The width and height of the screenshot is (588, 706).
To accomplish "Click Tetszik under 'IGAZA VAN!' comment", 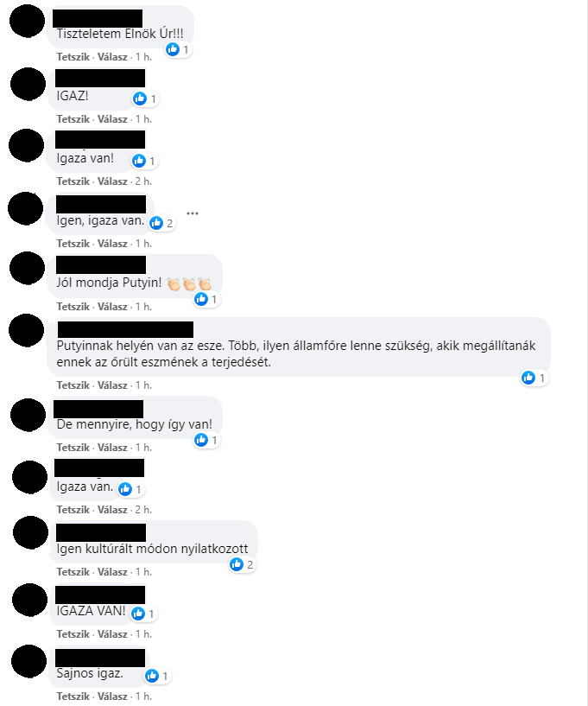I will point(73,634).
